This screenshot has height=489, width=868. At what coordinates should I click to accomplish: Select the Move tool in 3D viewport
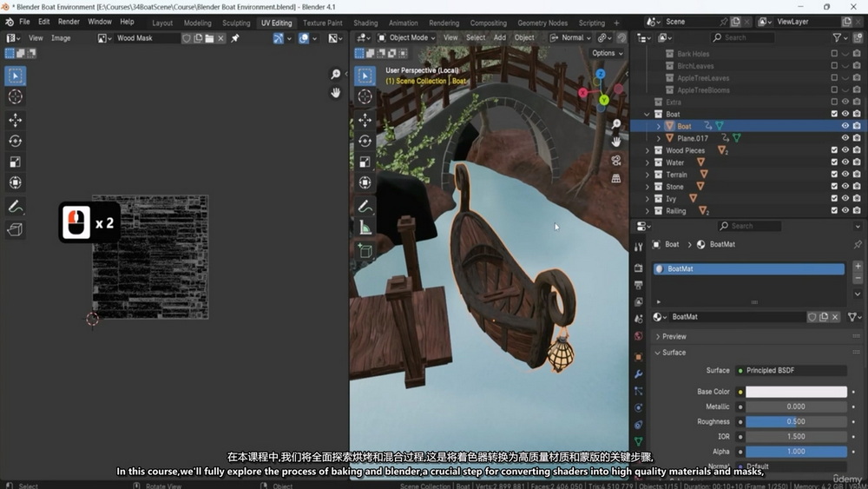coord(365,120)
